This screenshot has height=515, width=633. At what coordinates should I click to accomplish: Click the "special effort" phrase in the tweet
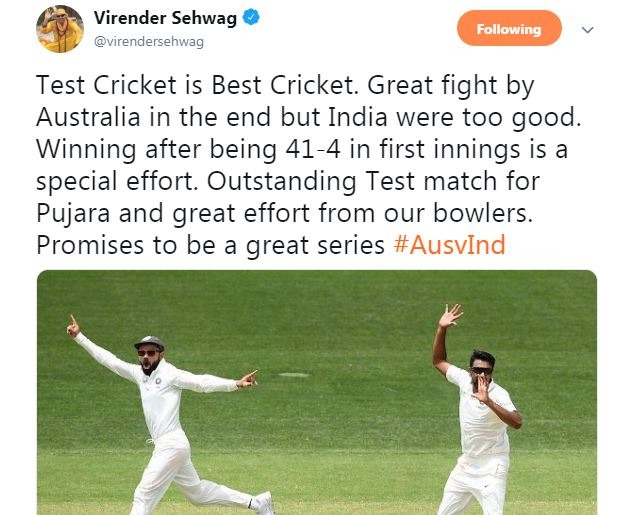(120, 182)
